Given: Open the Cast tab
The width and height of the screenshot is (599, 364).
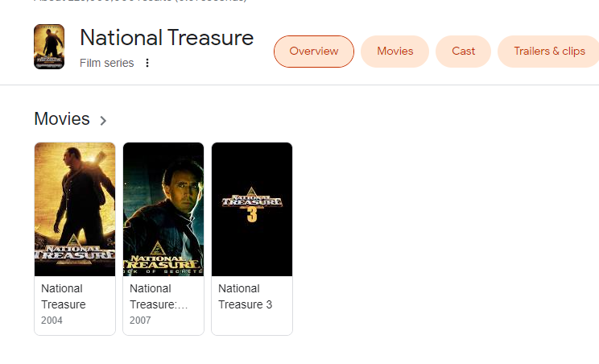Looking at the screenshot, I should pos(463,52).
